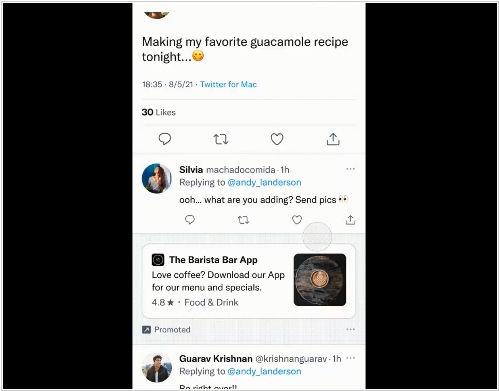Open the Twitter for Mac link
Image resolution: width=499 pixels, height=391 pixels.
pyautogui.click(x=228, y=84)
